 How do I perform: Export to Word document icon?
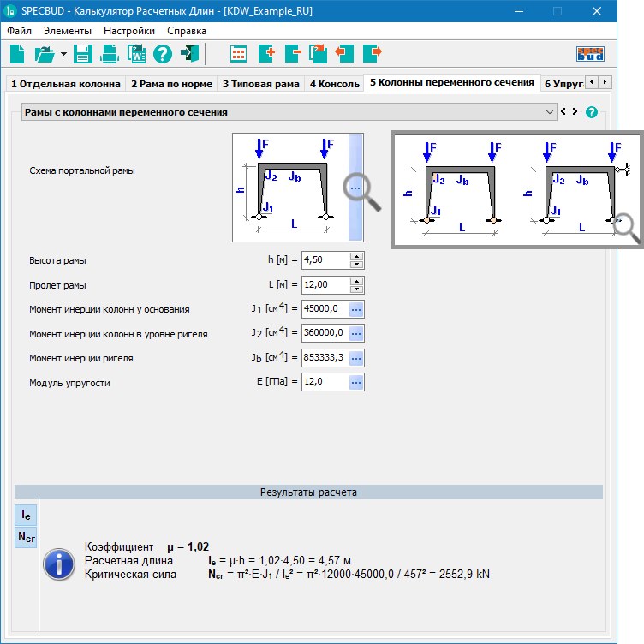[136, 54]
